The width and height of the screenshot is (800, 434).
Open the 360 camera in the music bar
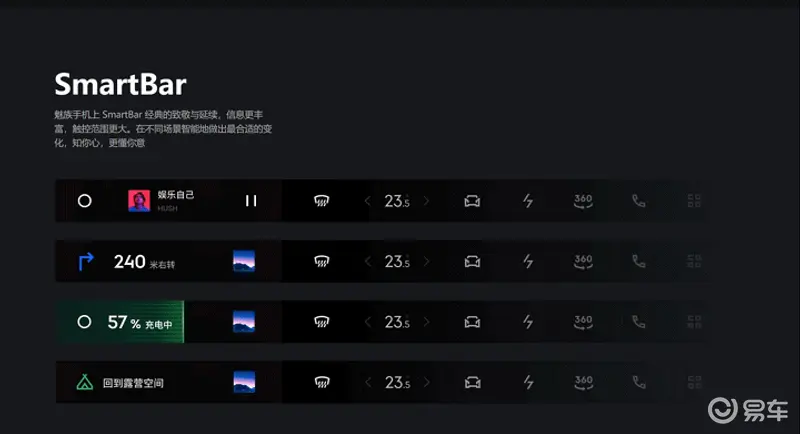tap(583, 201)
